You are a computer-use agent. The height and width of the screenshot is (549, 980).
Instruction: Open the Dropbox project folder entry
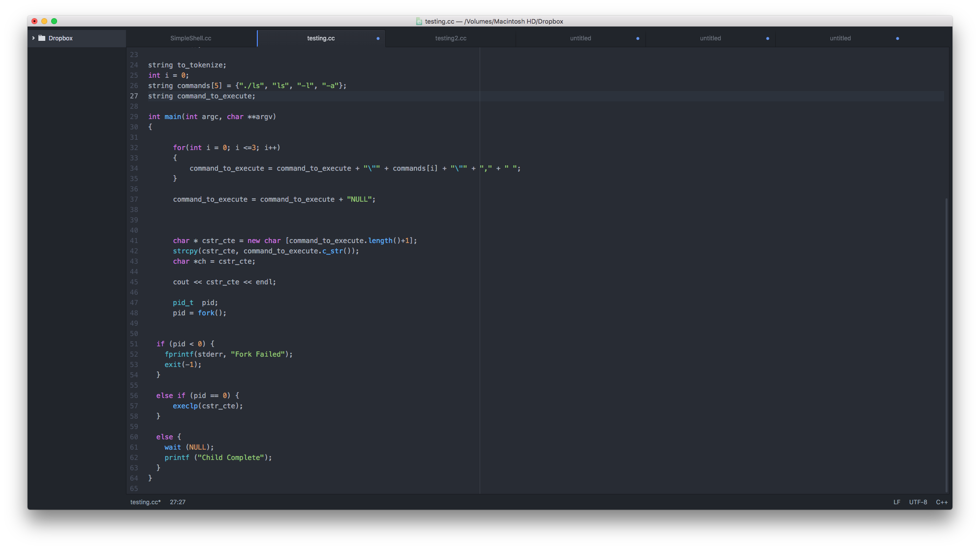[77, 38]
